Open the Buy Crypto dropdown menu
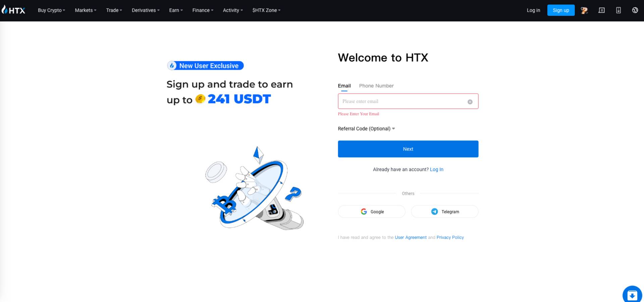 point(51,10)
